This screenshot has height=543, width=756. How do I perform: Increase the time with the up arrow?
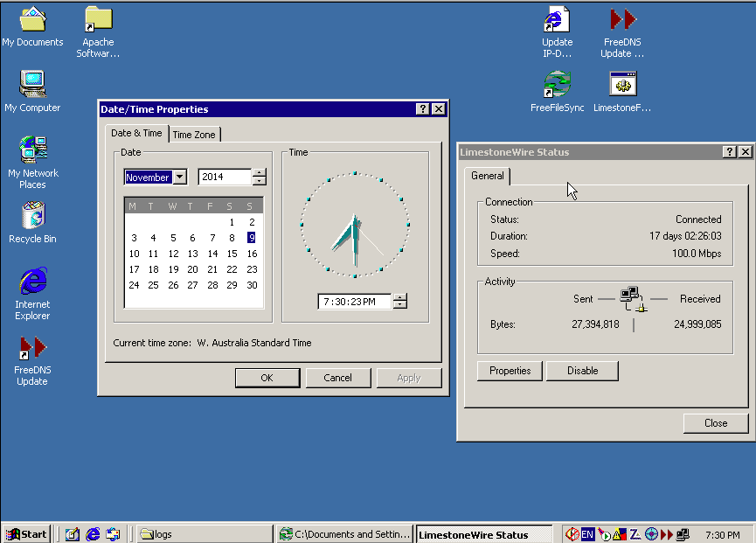400,297
